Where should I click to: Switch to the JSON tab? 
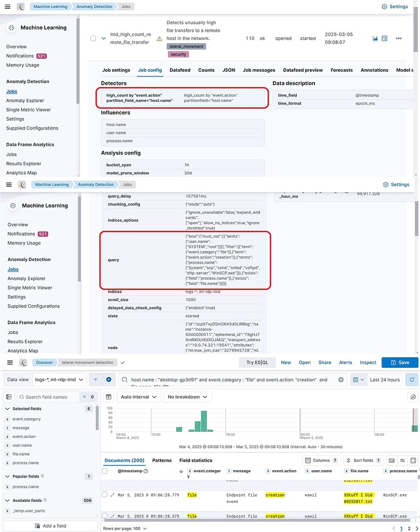click(x=229, y=70)
